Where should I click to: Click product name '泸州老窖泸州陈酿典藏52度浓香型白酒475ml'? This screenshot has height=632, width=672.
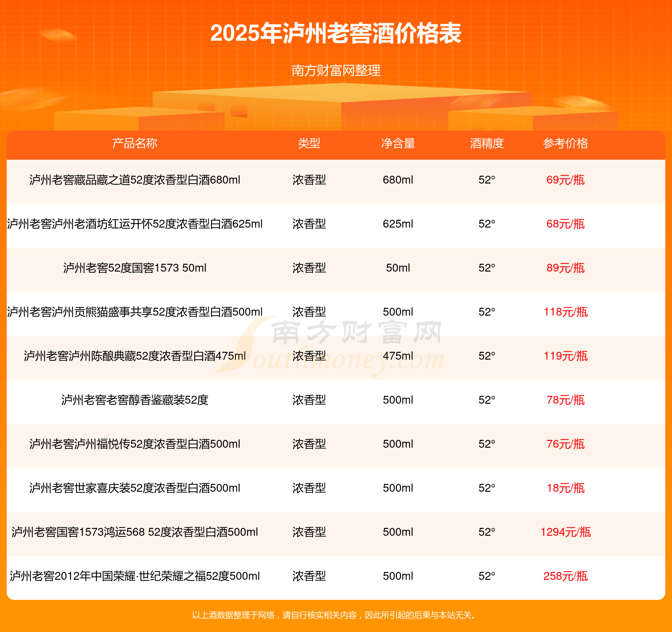coord(135,356)
